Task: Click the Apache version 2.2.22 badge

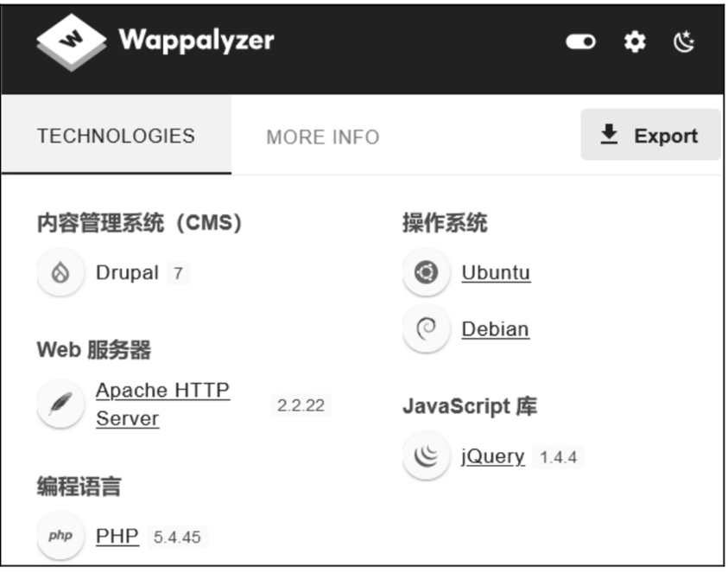Action: click(x=301, y=405)
